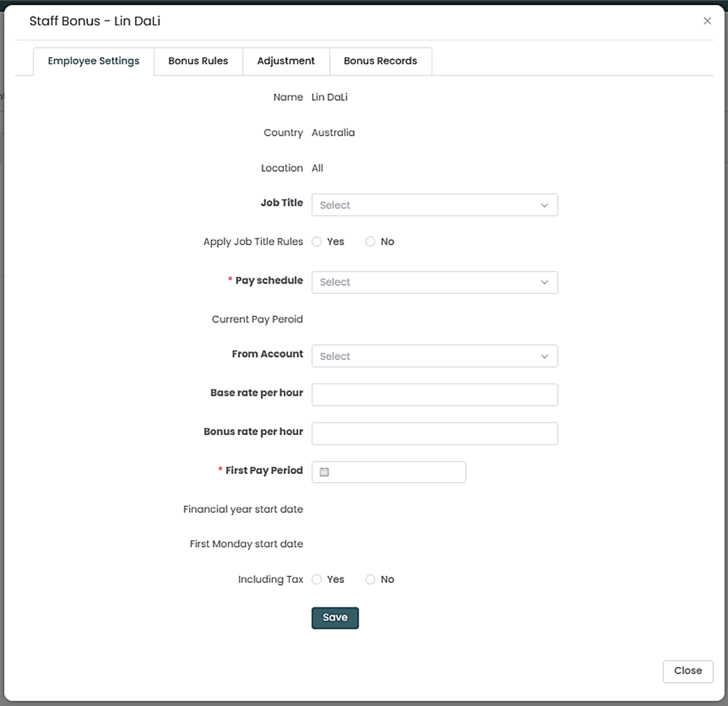Click the Job Title dropdown chevron arrow

coord(544,205)
